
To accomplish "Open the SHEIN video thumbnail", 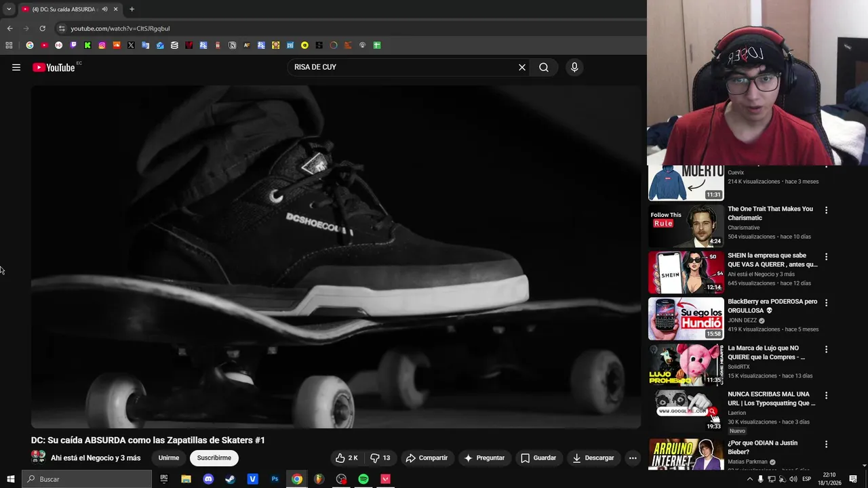I will pos(686,272).
